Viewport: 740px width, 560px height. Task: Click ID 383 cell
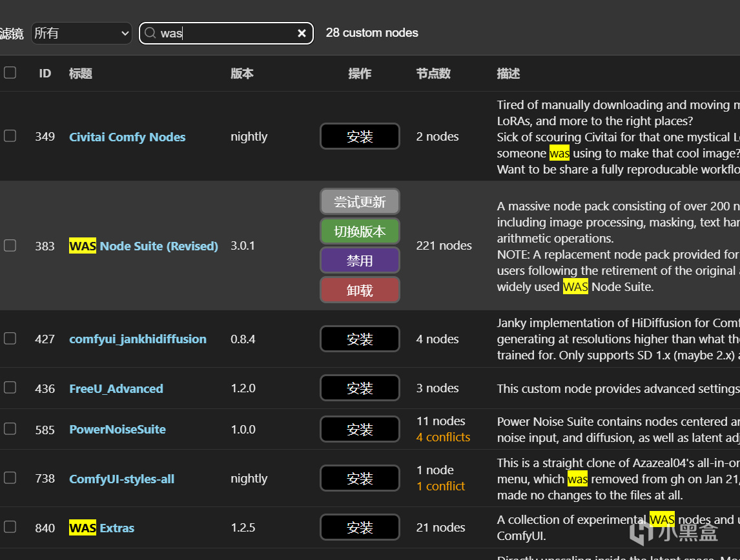(45, 246)
